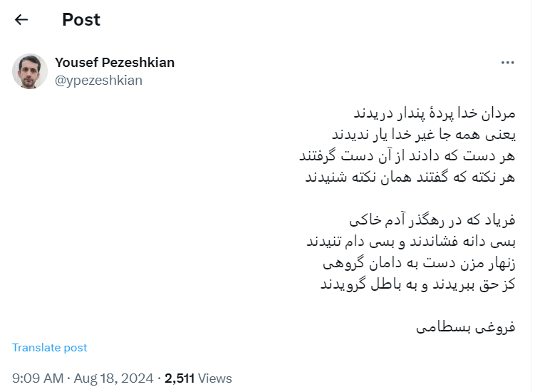Image resolution: width=540 pixels, height=392 pixels.
Task: Click the 2,511 Views count
Action: [x=198, y=378]
